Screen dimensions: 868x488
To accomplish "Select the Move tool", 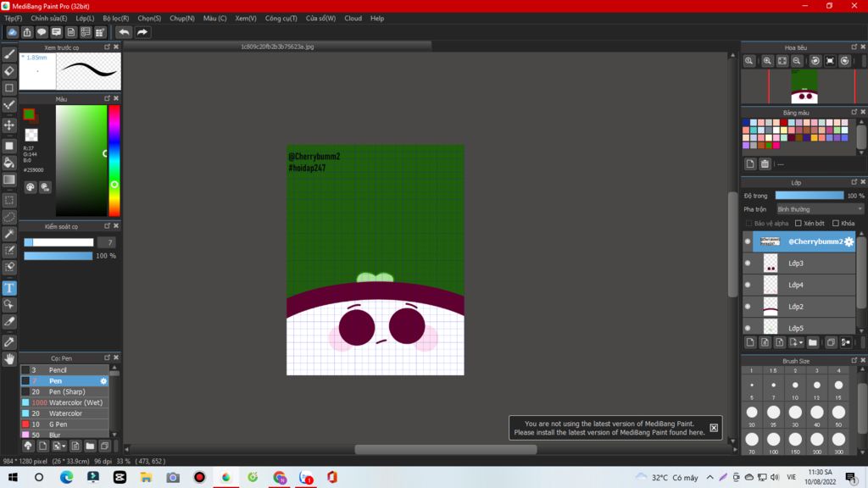I will coord(9,125).
